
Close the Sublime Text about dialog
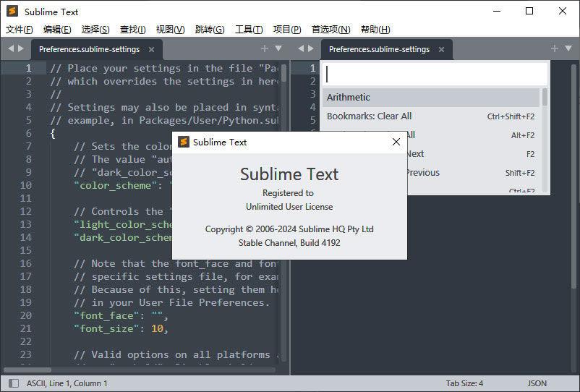coord(396,142)
